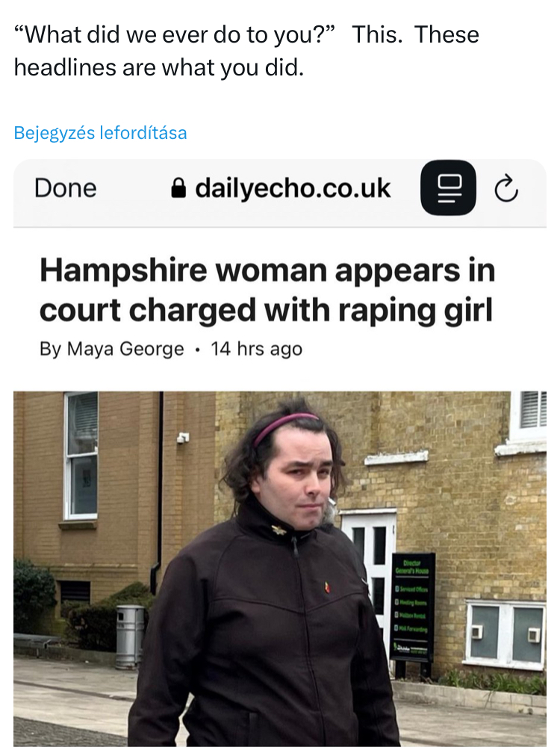
Task: Tap the tall left window in the photo
Action: (x=81, y=456)
